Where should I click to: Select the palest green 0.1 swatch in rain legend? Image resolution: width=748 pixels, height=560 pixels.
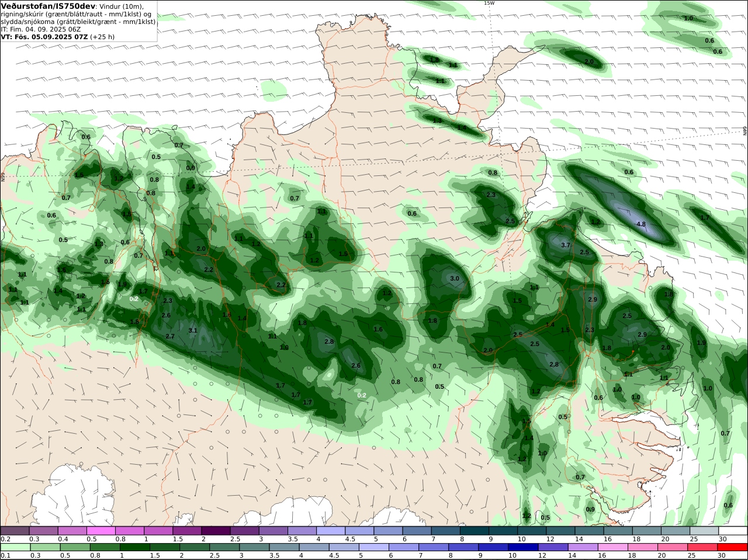(x=15, y=547)
